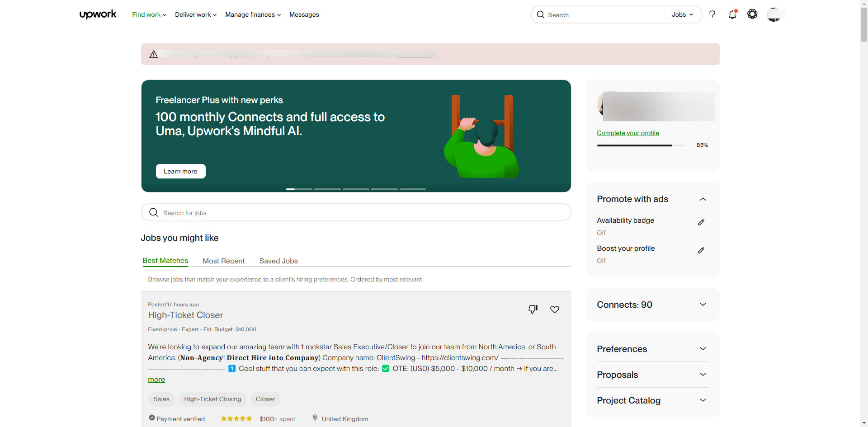The width and height of the screenshot is (868, 427).
Task: Click the Closer skill tag
Action: [x=265, y=399]
